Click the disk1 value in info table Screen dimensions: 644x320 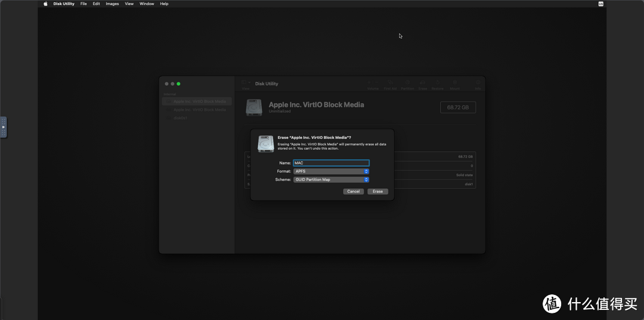[469, 184]
